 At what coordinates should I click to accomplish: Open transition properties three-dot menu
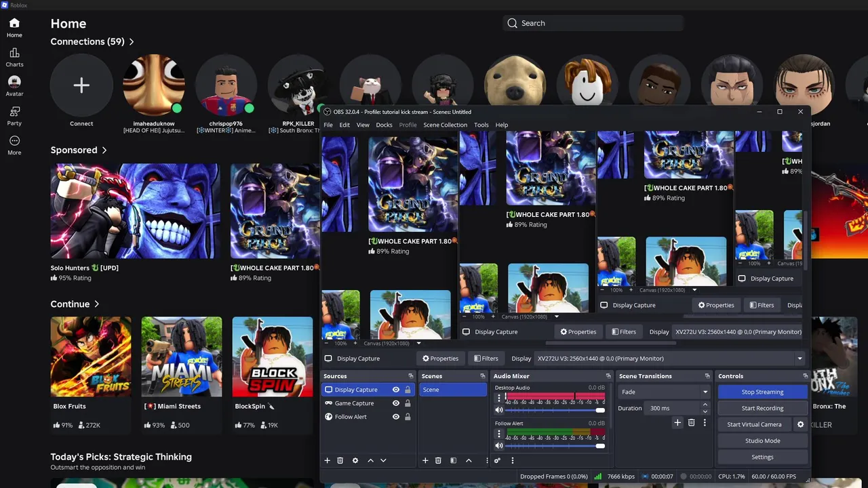705,422
